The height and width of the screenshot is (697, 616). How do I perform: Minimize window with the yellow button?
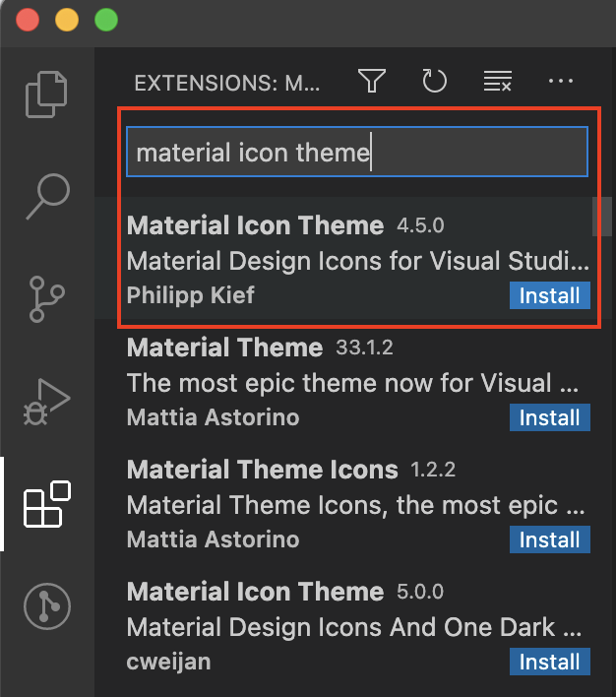[x=67, y=20]
